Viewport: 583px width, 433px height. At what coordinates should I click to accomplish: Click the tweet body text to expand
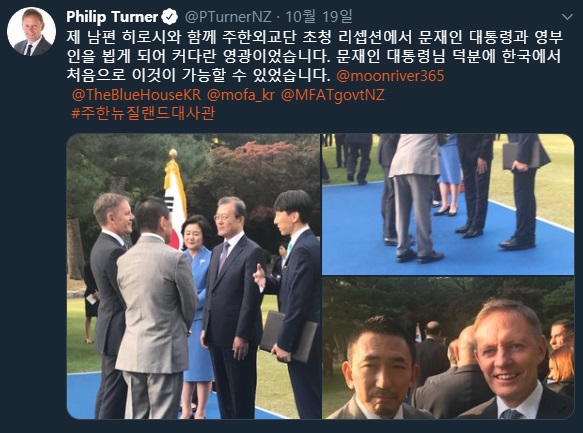(314, 56)
